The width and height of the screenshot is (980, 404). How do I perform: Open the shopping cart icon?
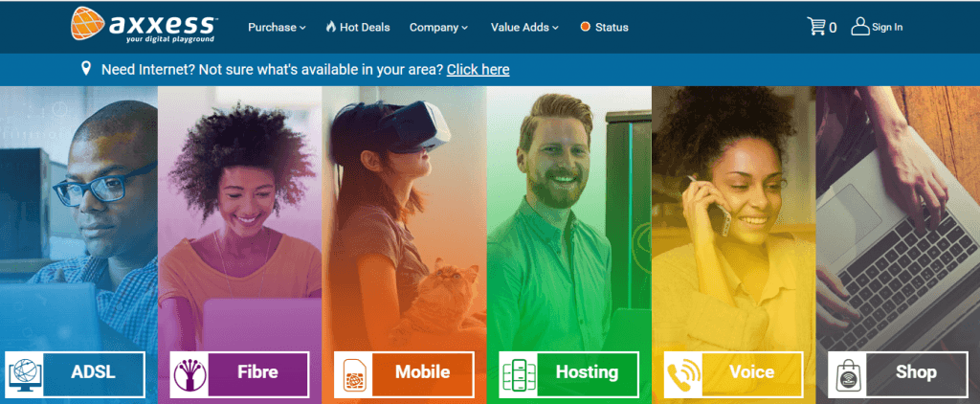click(815, 26)
